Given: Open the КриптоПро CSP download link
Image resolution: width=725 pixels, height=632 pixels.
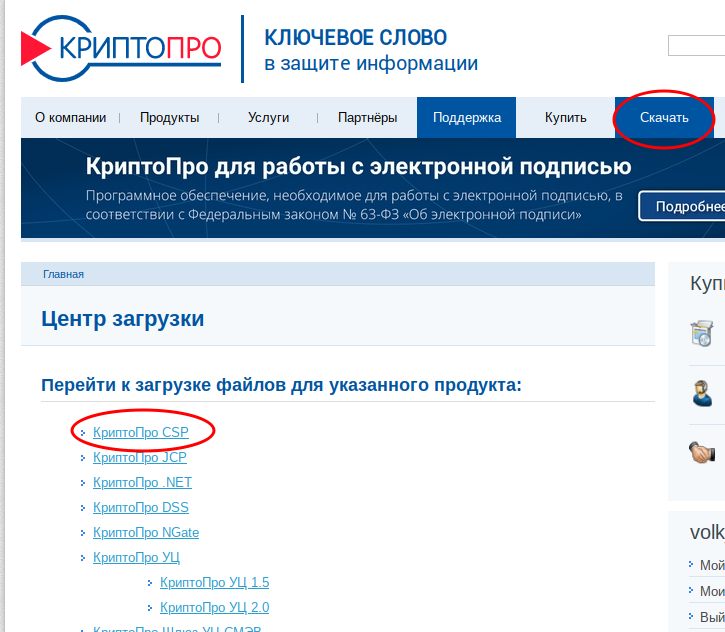Looking at the screenshot, I should click(x=141, y=432).
